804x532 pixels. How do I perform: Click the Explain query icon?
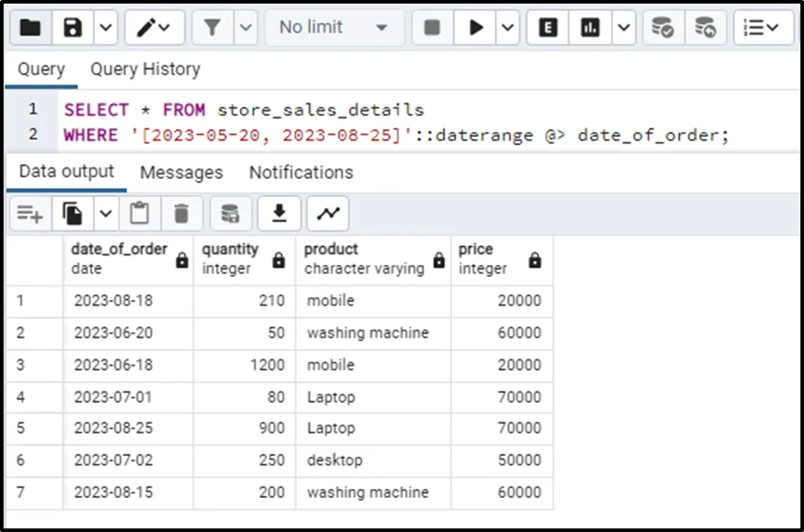pyautogui.click(x=548, y=28)
